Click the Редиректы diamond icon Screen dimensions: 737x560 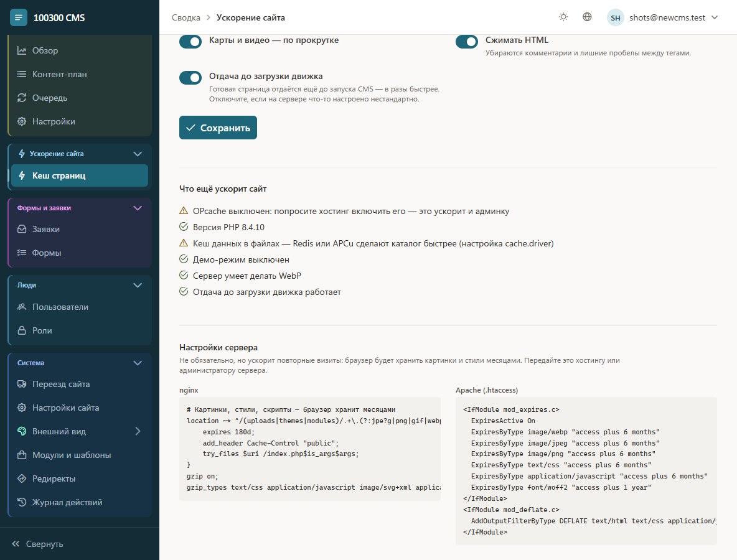click(x=22, y=478)
